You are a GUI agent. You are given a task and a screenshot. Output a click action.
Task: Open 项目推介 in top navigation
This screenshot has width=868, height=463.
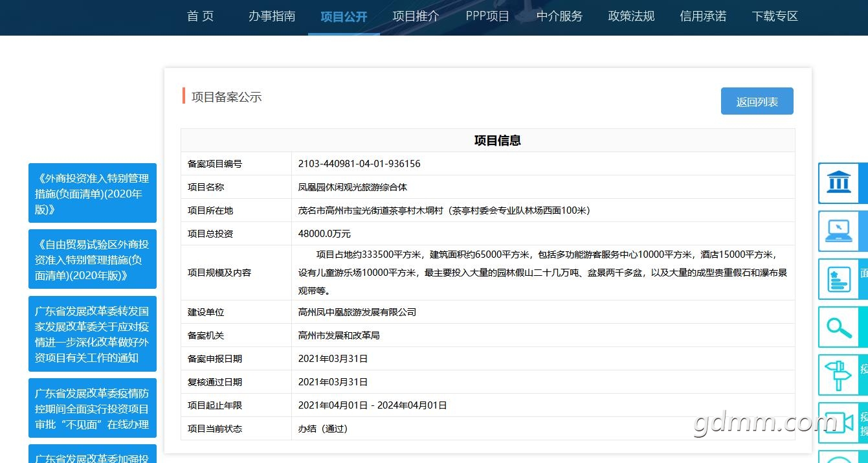[x=416, y=17]
